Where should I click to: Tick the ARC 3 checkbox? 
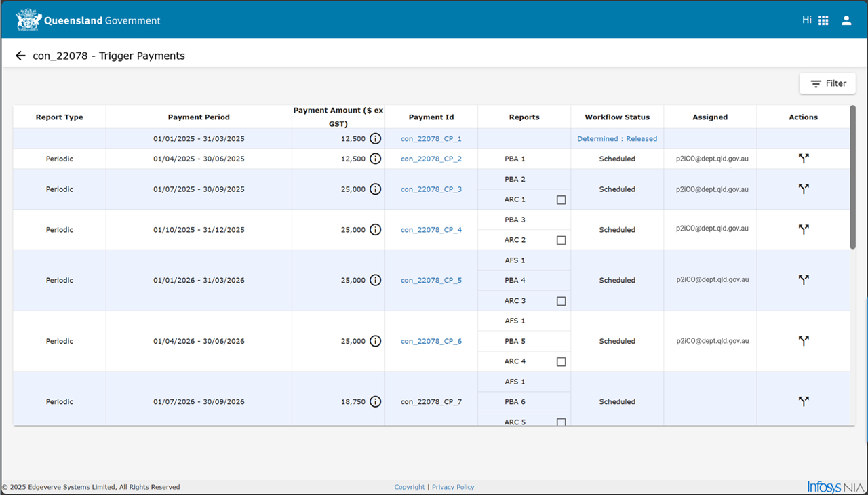[561, 301]
